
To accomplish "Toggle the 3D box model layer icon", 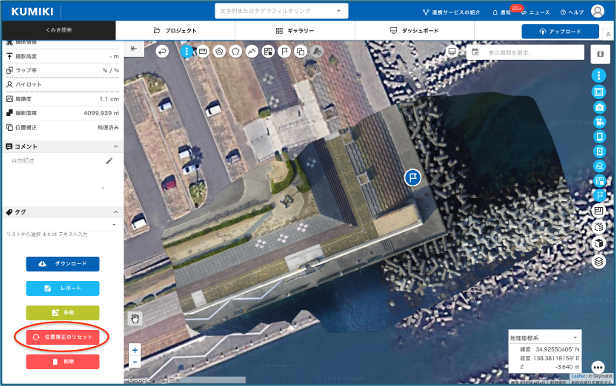I will pos(599,243).
